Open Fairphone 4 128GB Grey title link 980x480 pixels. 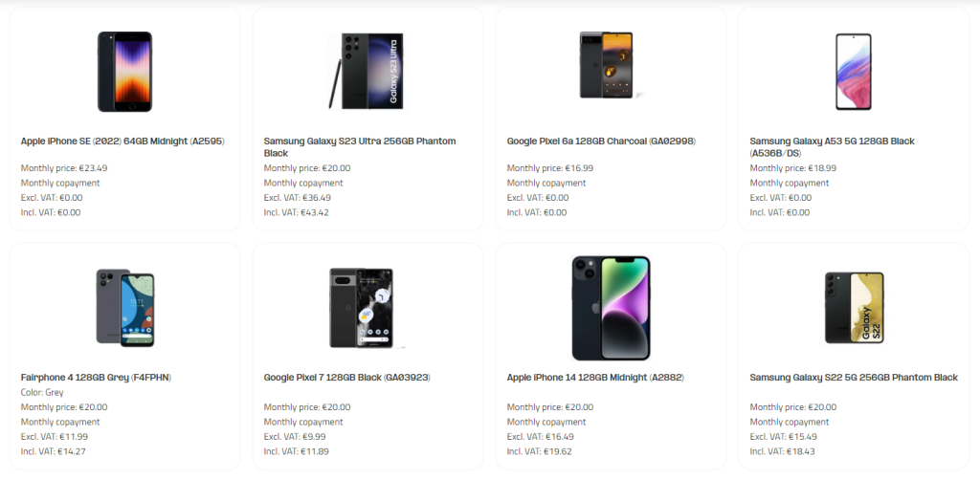click(x=96, y=378)
